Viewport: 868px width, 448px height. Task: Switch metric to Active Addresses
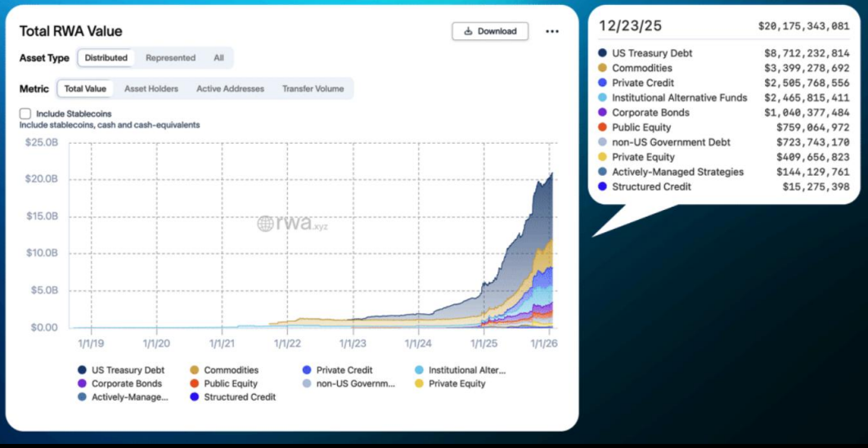coord(228,88)
